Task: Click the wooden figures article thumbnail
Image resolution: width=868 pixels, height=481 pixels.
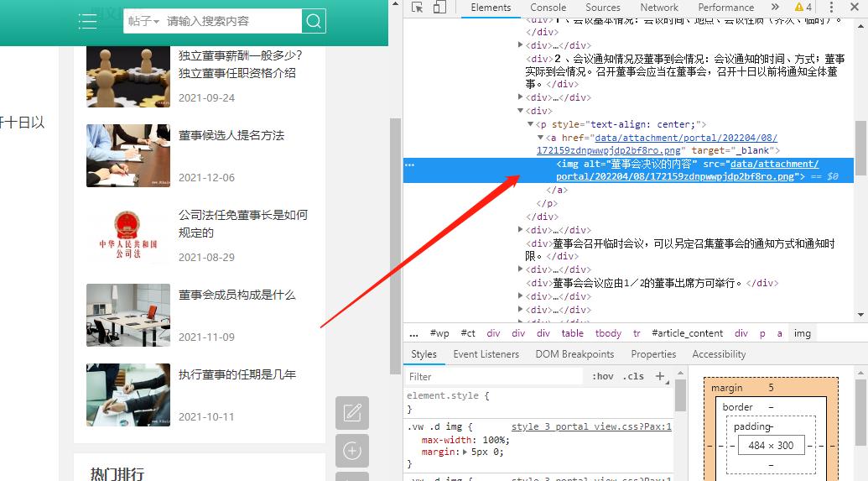Action: coord(128,76)
